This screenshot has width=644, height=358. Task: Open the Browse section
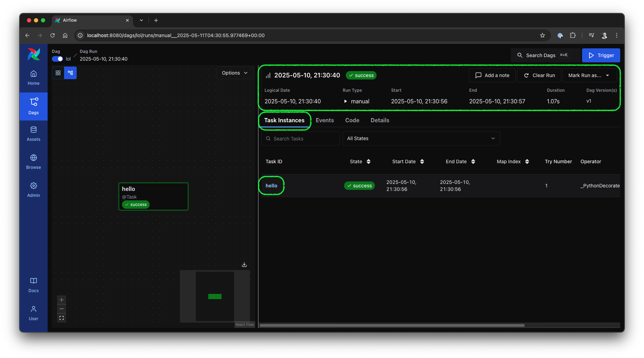tap(33, 161)
